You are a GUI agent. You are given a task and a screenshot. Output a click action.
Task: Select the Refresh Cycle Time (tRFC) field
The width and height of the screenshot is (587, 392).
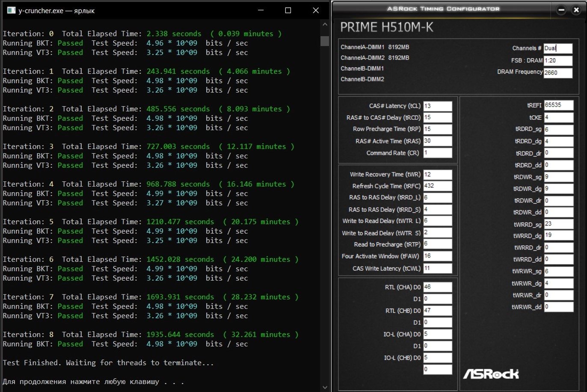coord(438,186)
